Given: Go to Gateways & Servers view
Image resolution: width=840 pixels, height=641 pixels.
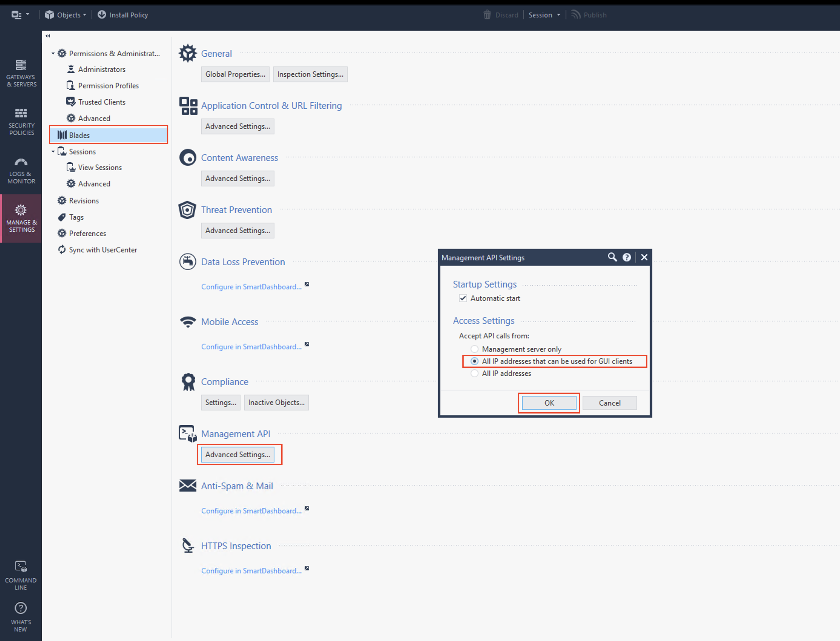Looking at the screenshot, I should (x=21, y=73).
